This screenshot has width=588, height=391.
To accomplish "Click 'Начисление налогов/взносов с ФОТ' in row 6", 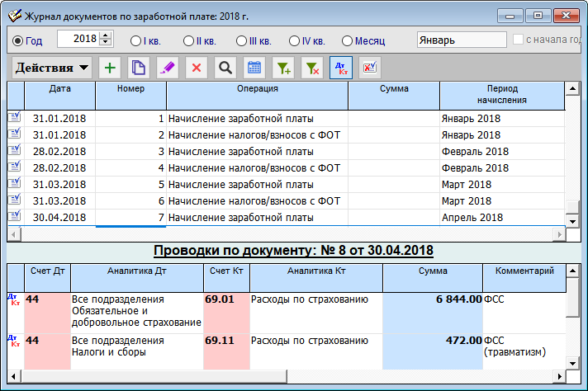I will click(254, 201).
